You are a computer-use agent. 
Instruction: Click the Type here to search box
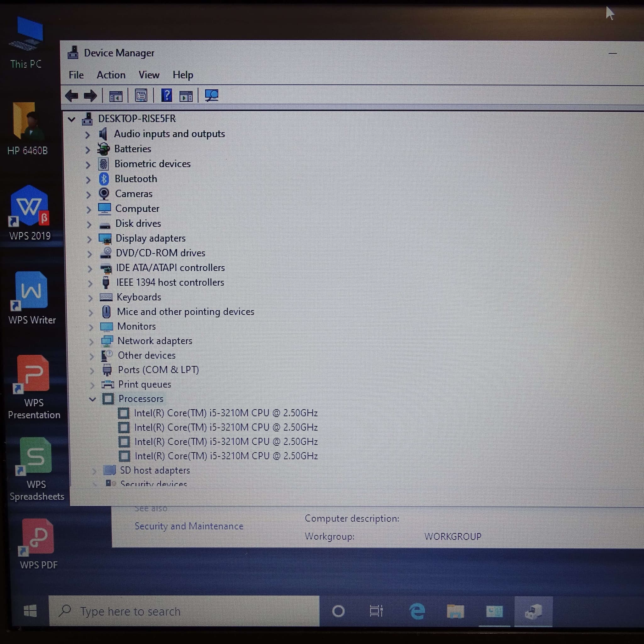tap(184, 611)
